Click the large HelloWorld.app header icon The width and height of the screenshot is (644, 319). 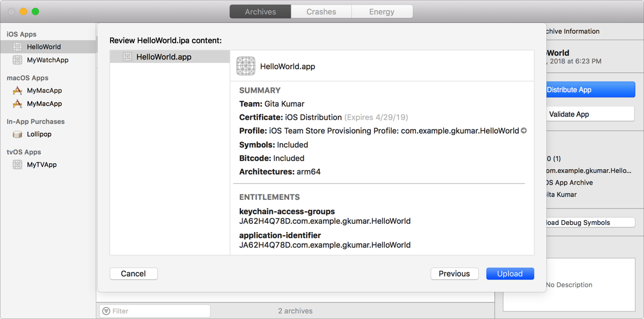(246, 67)
